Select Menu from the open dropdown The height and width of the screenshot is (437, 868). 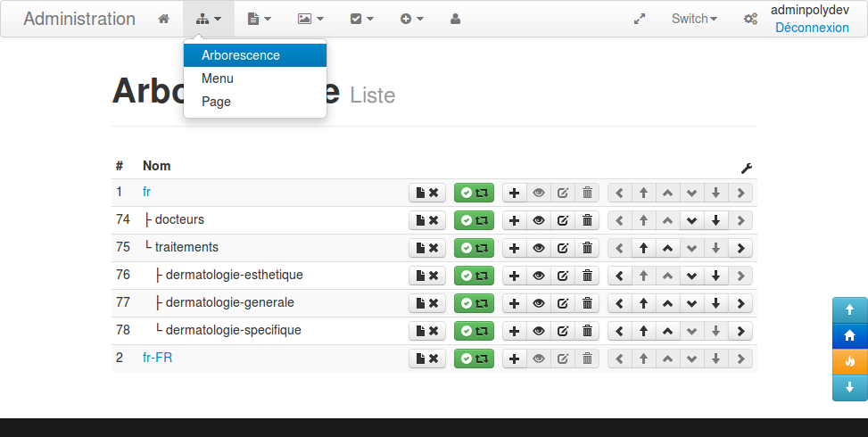[x=218, y=78]
